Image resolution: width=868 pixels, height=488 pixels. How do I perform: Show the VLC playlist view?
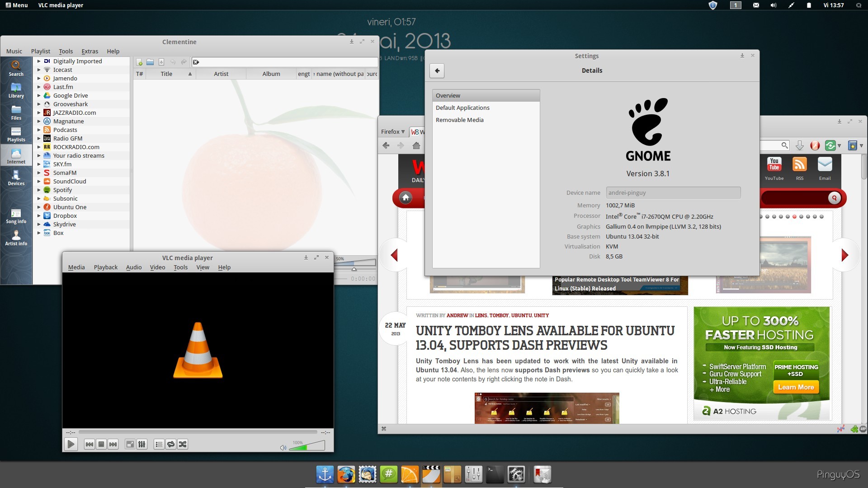pos(159,444)
